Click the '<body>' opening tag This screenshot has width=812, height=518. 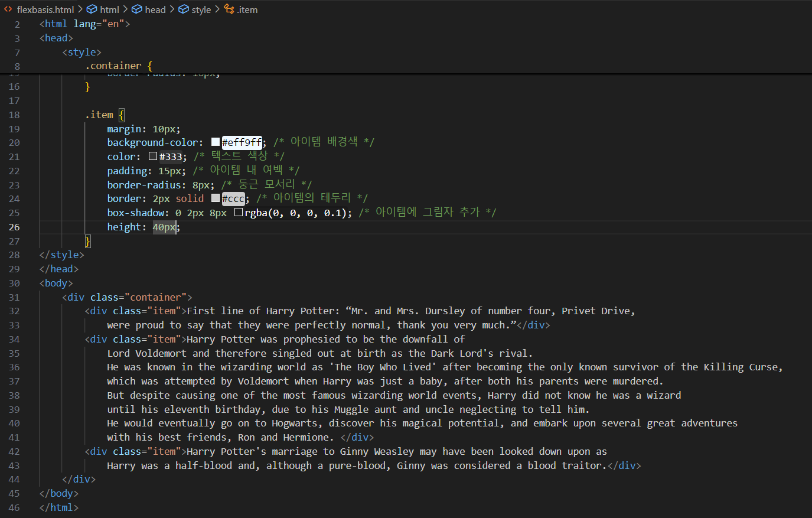point(56,284)
